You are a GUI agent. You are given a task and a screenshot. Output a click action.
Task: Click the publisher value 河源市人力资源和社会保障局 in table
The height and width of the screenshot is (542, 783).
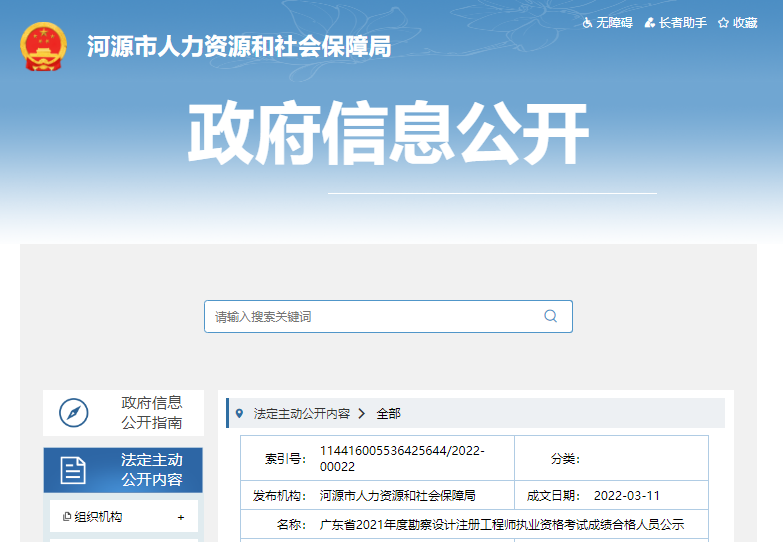[x=397, y=496]
